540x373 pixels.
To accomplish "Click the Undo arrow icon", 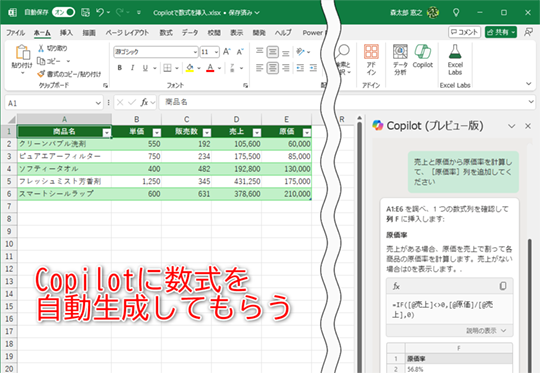I will point(100,12).
